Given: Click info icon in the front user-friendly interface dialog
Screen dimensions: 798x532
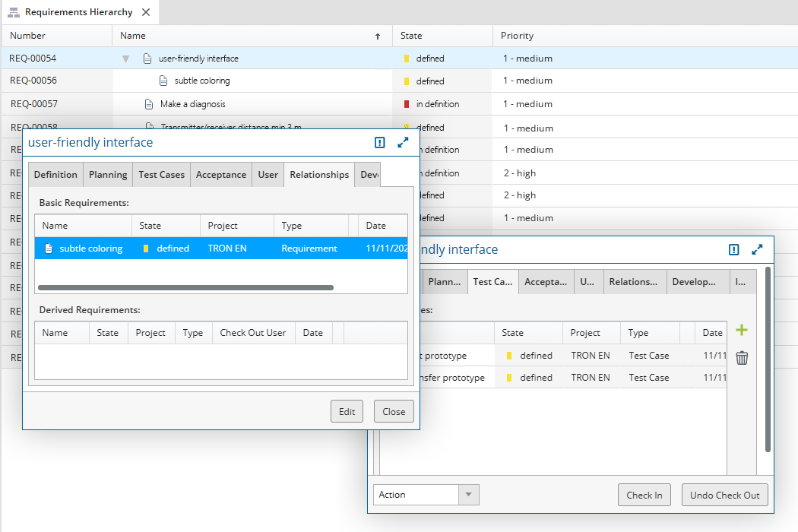Looking at the screenshot, I should click(380, 142).
